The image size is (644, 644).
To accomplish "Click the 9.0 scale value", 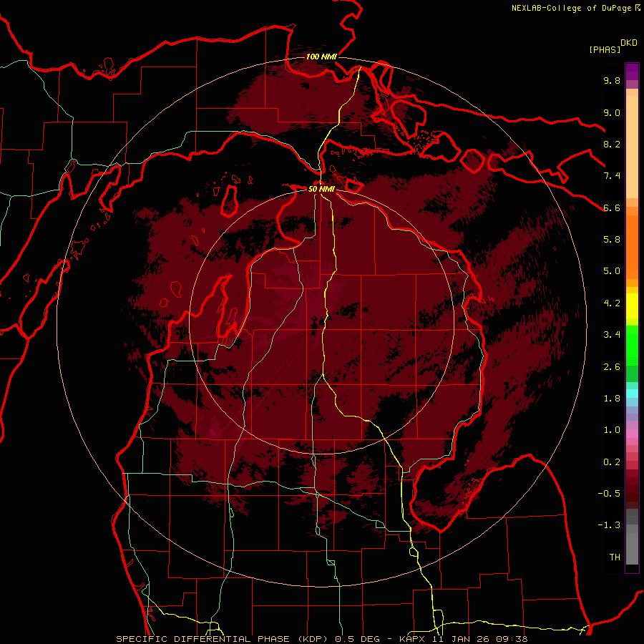I will click(x=612, y=112).
